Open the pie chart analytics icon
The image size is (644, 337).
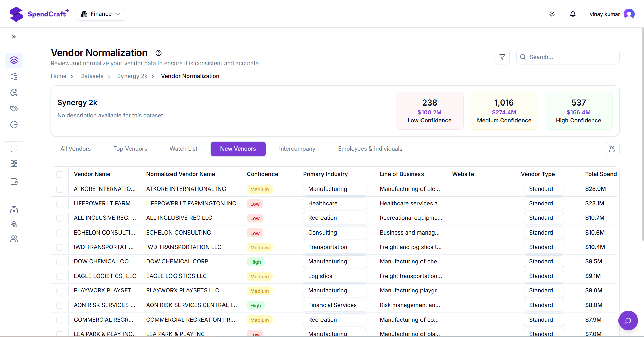[x=14, y=125]
